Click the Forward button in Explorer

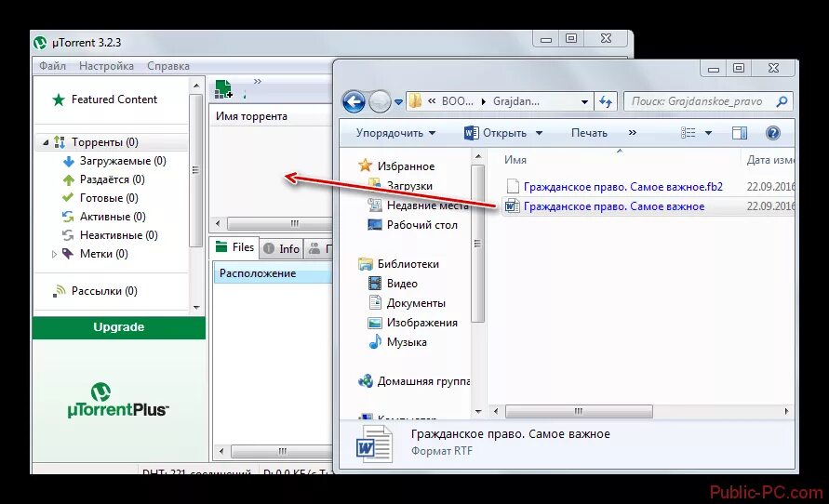point(380,101)
